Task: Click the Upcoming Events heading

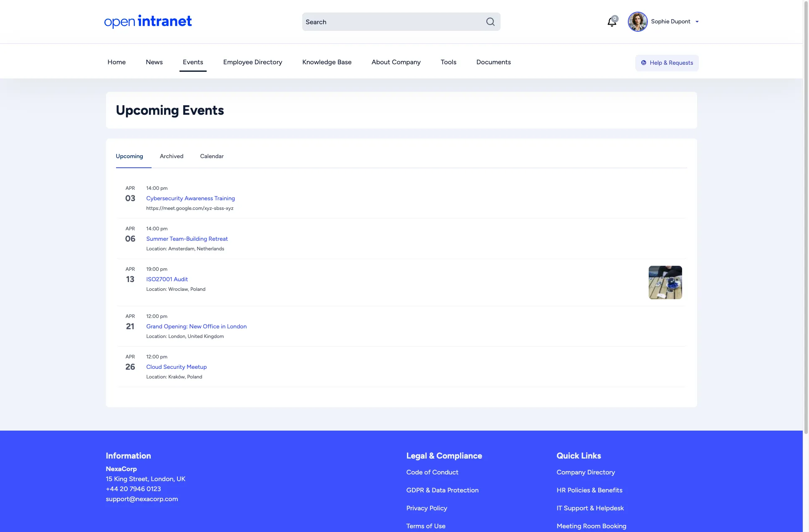Action: click(170, 110)
